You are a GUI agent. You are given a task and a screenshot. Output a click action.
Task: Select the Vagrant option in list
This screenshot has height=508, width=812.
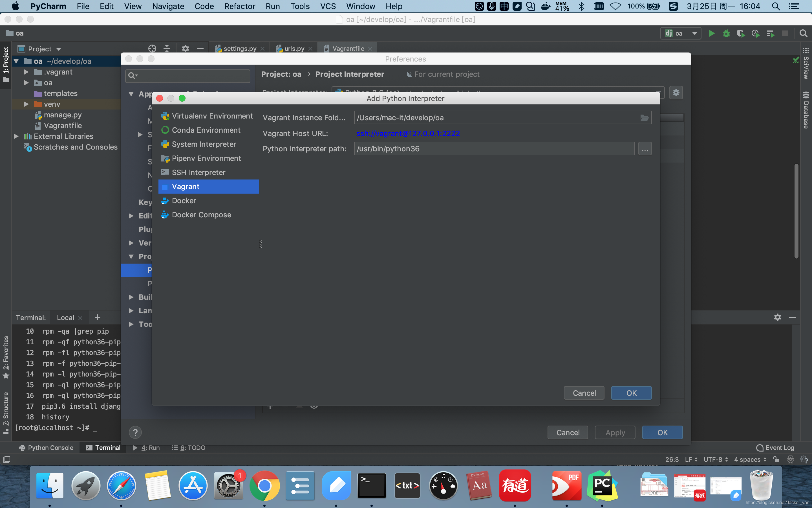tap(208, 187)
